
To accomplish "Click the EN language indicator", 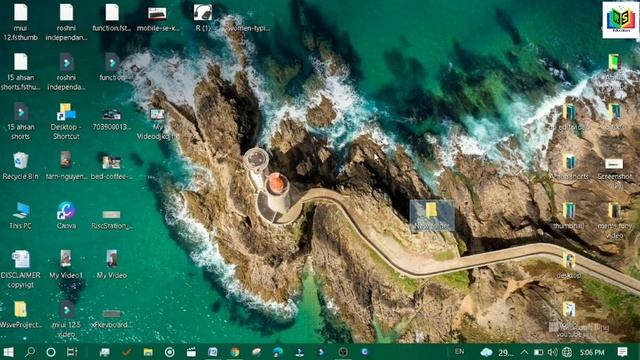I will click(x=460, y=351).
